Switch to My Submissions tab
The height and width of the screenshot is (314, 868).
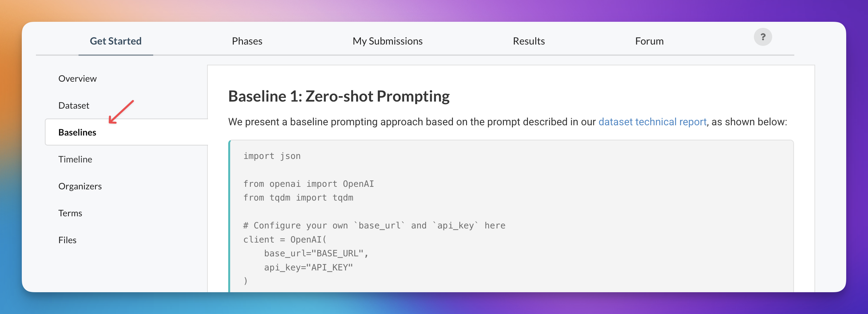point(387,41)
